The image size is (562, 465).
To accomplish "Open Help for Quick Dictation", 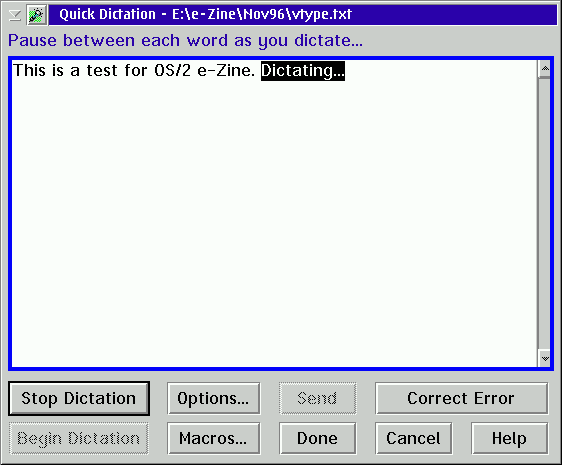I will point(509,438).
